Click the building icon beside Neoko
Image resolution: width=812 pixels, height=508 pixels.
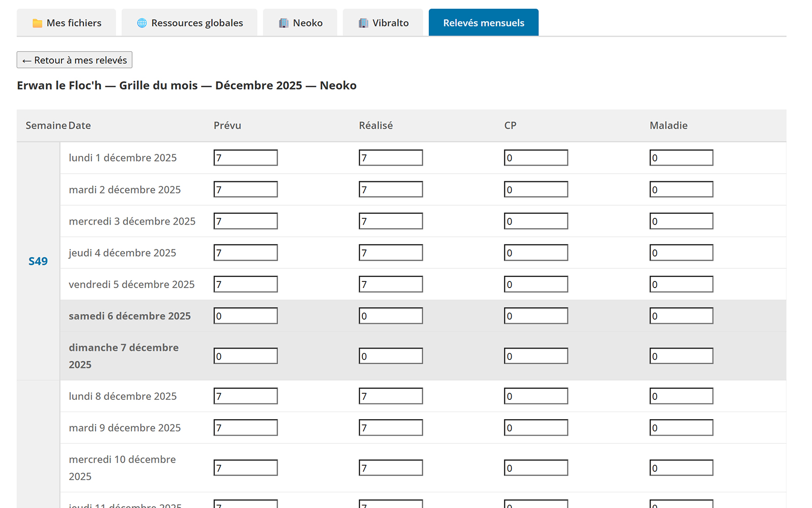(x=284, y=23)
